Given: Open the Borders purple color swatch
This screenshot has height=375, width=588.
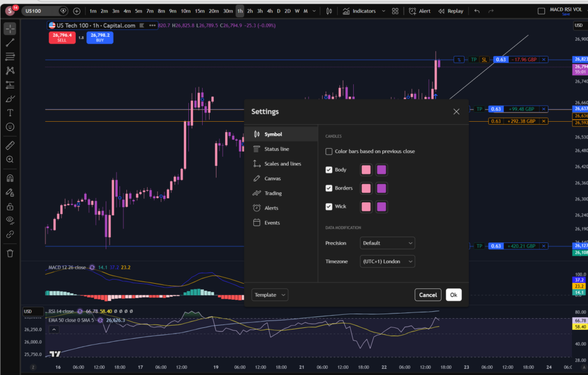Looking at the screenshot, I should pos(381,188).
